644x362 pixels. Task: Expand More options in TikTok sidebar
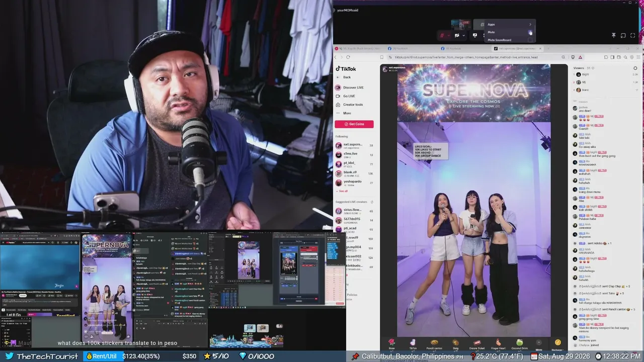pos(343,113)
